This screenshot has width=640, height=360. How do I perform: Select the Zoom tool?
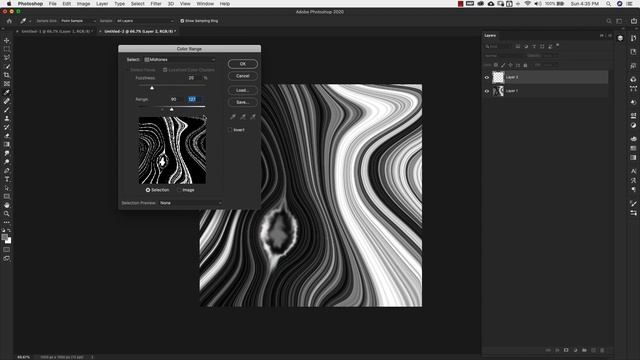click(x=7, y=213)
